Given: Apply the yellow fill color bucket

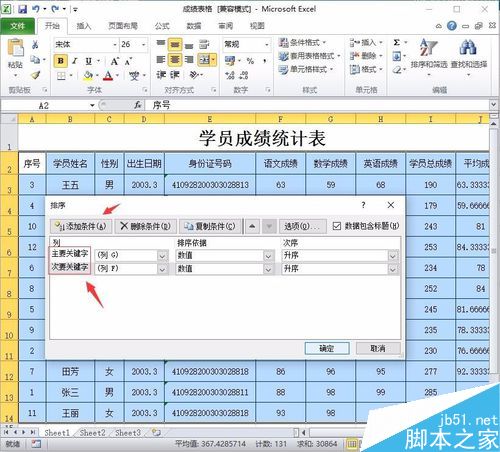Looking at the screenshot, I should pos(88,76).
